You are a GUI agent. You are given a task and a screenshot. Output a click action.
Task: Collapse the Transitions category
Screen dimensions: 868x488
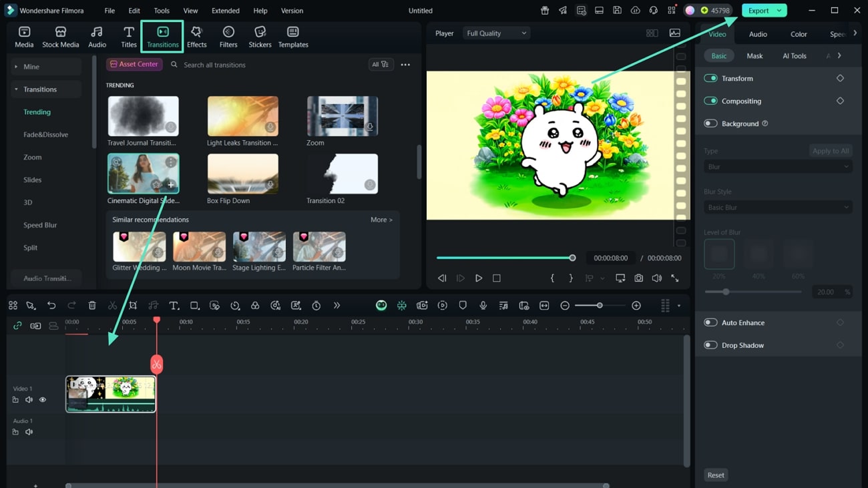click(x=47, y=89)
